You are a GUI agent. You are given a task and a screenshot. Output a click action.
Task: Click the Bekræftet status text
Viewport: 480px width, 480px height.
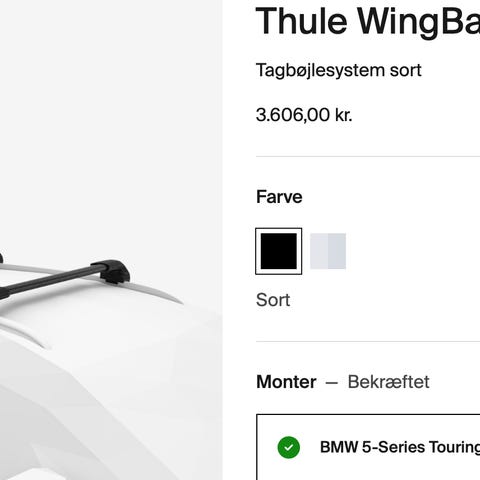tap(388, 382)
